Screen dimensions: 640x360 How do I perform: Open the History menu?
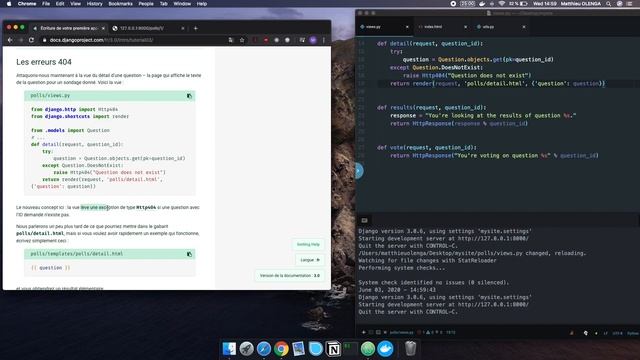[95, 4]
